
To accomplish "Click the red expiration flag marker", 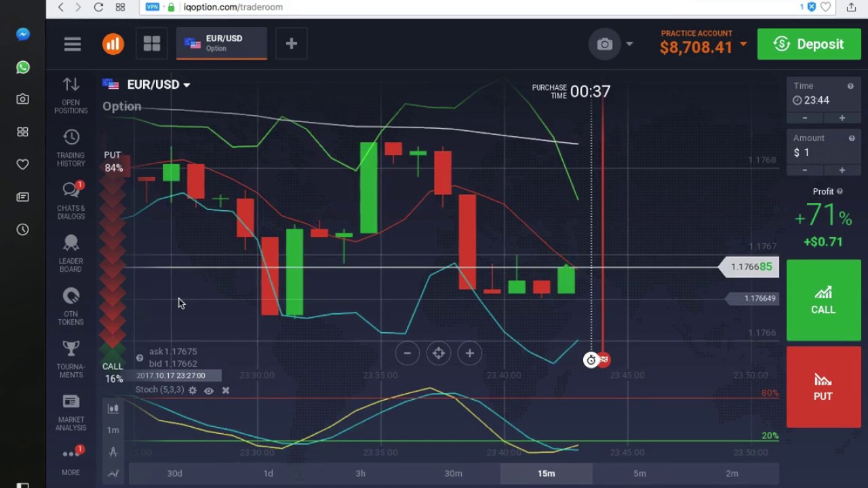I will click(604, 360).
